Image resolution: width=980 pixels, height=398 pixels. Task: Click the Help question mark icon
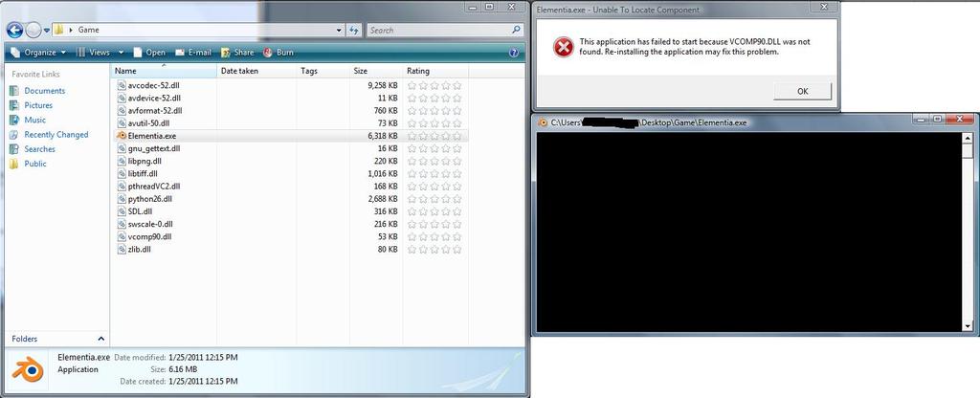[x=514, y=53]
